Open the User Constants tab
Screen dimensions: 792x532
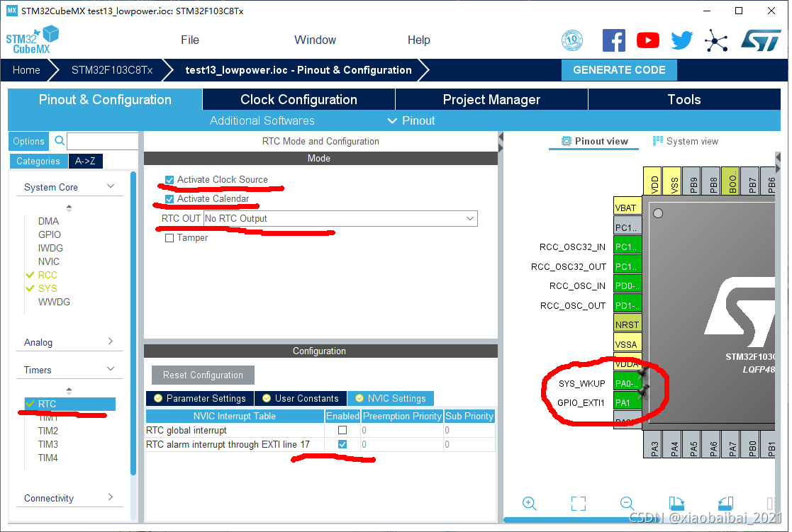coord(301,398)
